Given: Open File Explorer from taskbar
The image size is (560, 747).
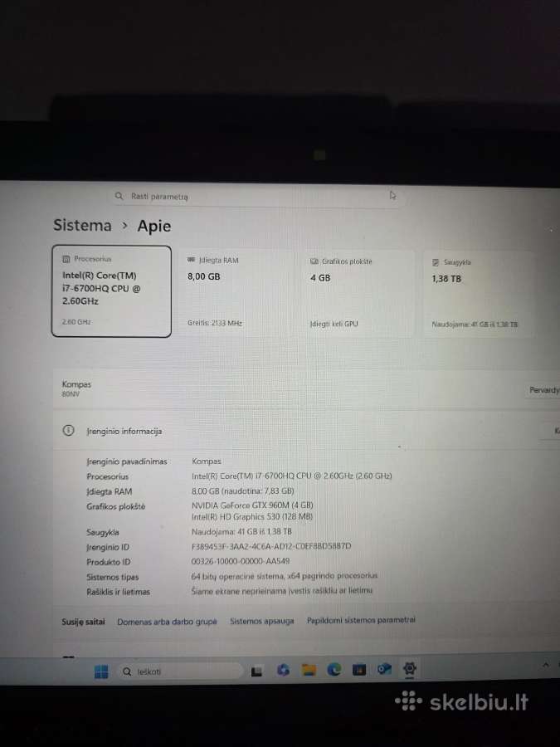Looking at the screenshot, I should pyautogui.click(x=309, y=671).
